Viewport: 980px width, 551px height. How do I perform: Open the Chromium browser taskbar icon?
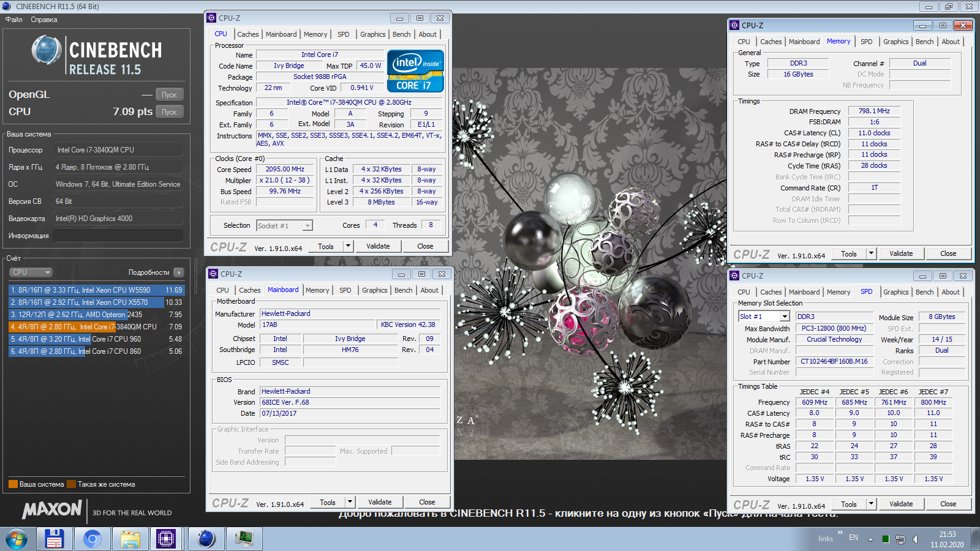tap(92, 539)
